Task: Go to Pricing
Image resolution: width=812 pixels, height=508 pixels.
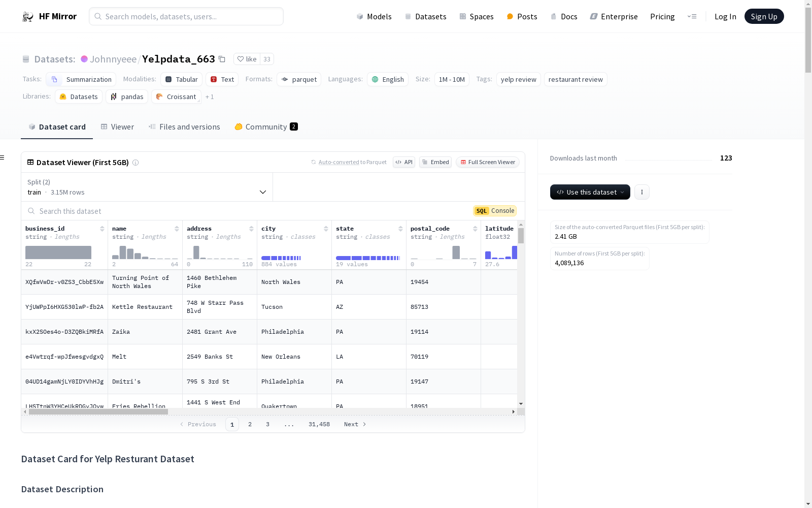Action: pos(662,17)
